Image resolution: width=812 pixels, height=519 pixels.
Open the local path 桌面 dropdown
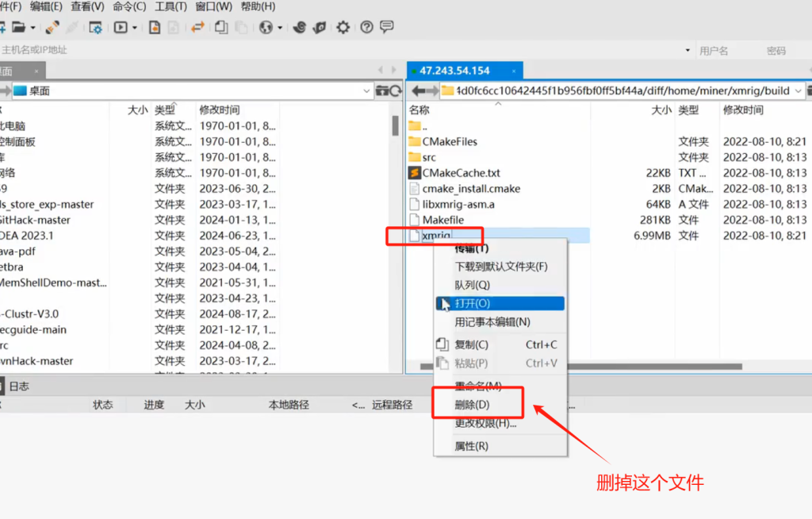366,91
